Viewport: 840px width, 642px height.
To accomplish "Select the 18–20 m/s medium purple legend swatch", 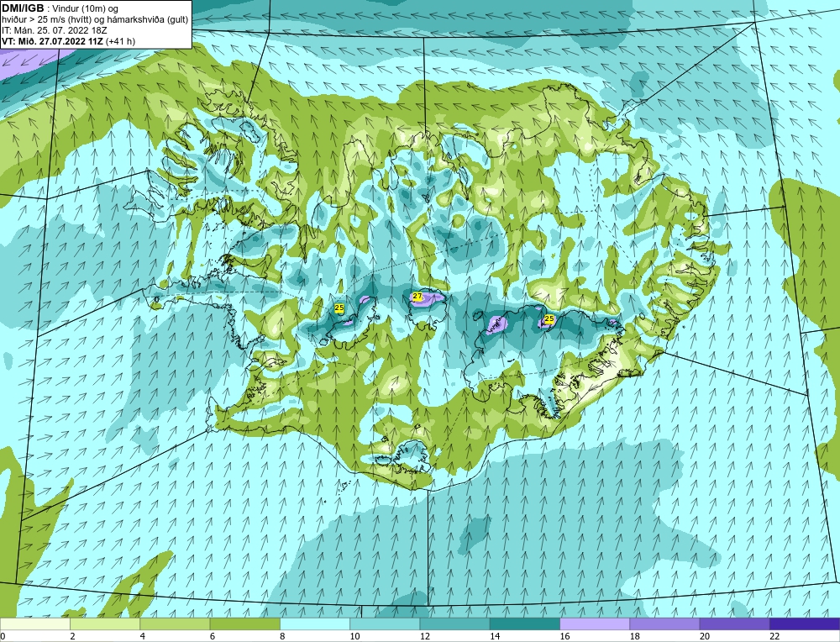I will (x=664, y=624).
